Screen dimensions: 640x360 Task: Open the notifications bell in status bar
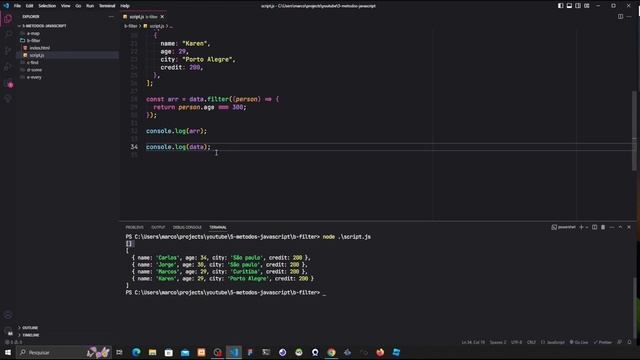[629, 342]
